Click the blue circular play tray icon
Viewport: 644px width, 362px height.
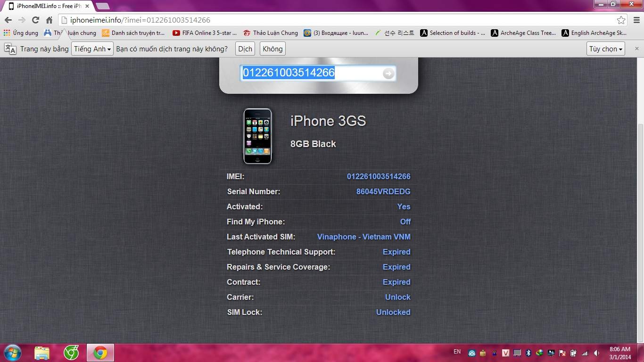coord(472,353)
